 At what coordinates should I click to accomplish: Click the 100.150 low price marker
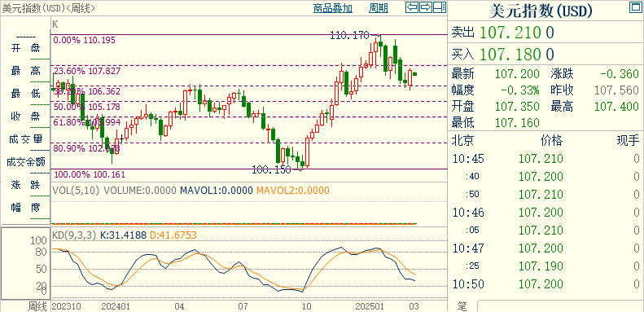pos(271,169)
